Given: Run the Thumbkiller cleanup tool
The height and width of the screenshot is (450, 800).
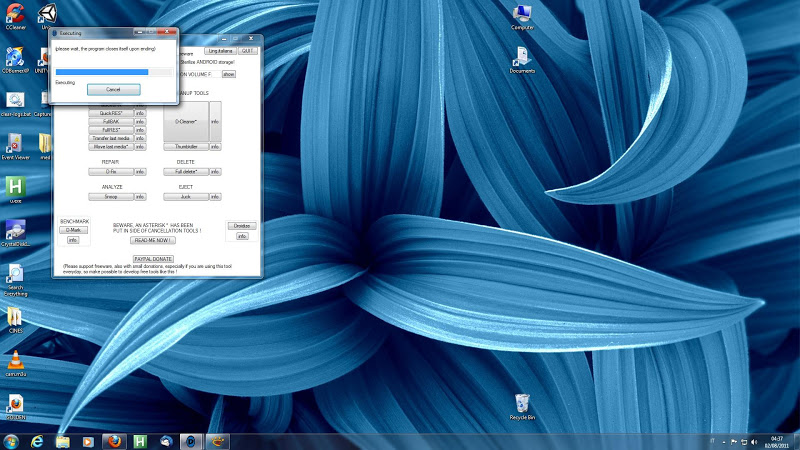Looking at the screenshot, I should 186,146.
